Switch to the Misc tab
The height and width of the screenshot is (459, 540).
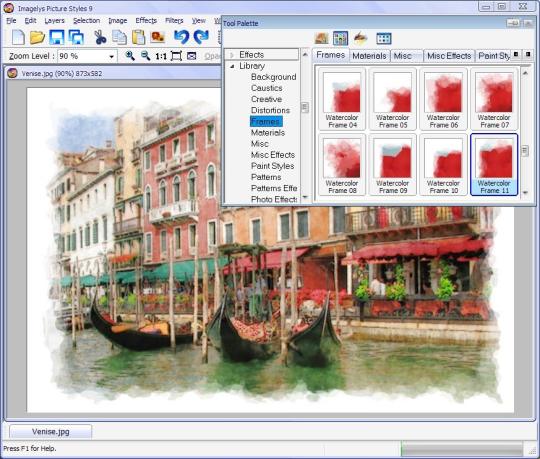coord(406,56)
